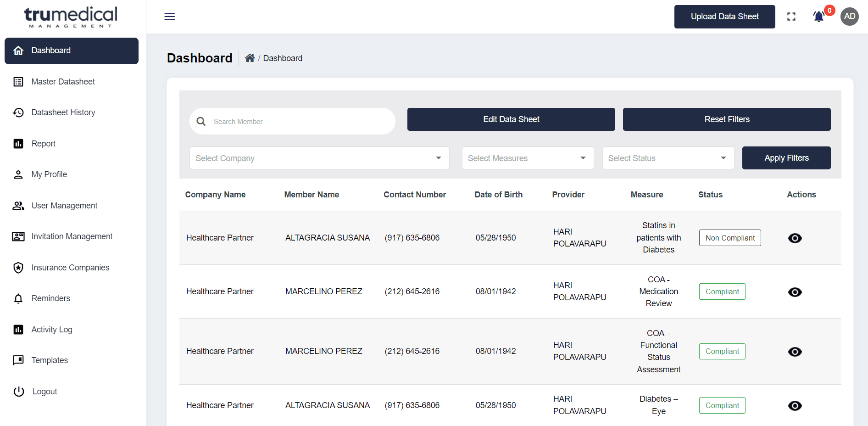The image size is (868, 426).
Task: Click the Upload Data Sheet button
Action: tap(724, 17)
